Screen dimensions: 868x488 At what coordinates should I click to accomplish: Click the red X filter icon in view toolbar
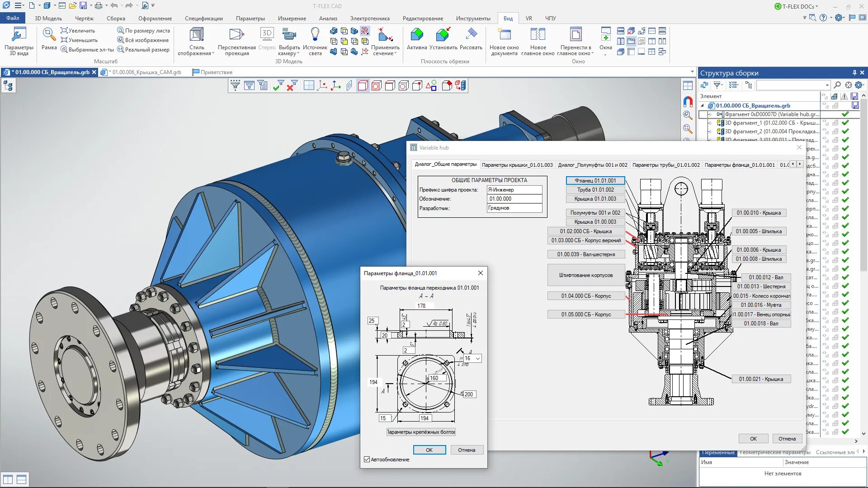[x=292, y=85]
